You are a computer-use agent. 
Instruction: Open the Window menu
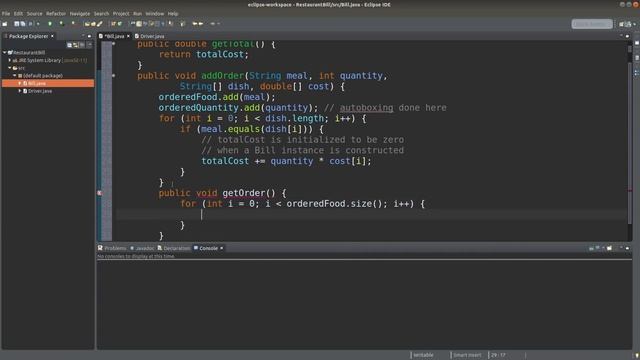[x=155, y=13]
